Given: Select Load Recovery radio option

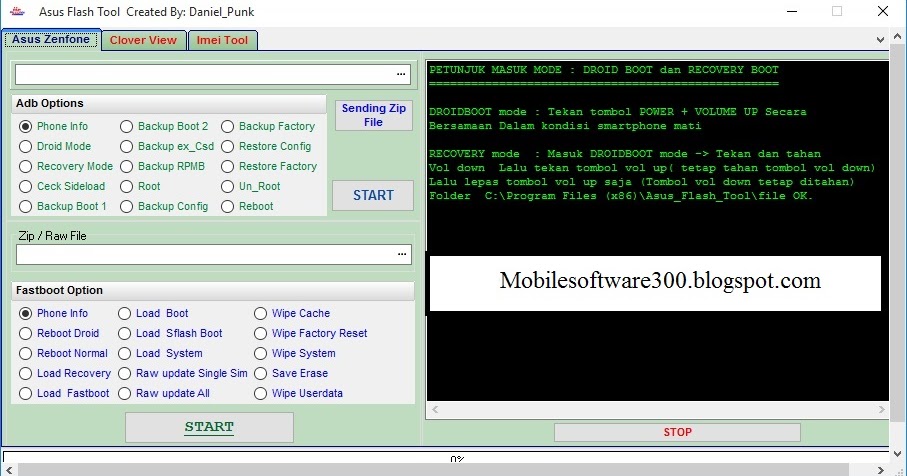Looking at the screenshot, I should pos(65,374).
